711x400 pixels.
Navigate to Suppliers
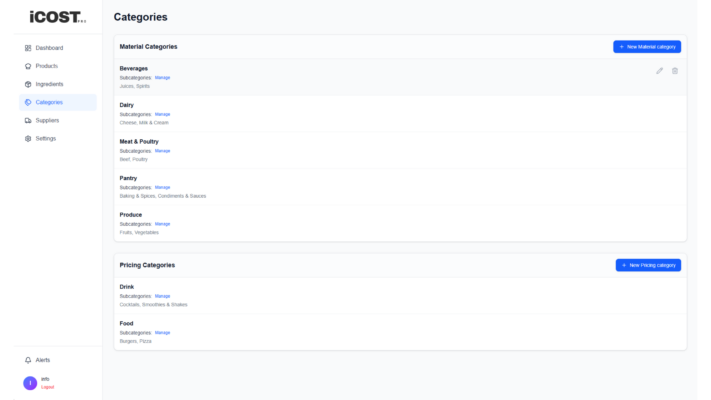coord(58,121)
